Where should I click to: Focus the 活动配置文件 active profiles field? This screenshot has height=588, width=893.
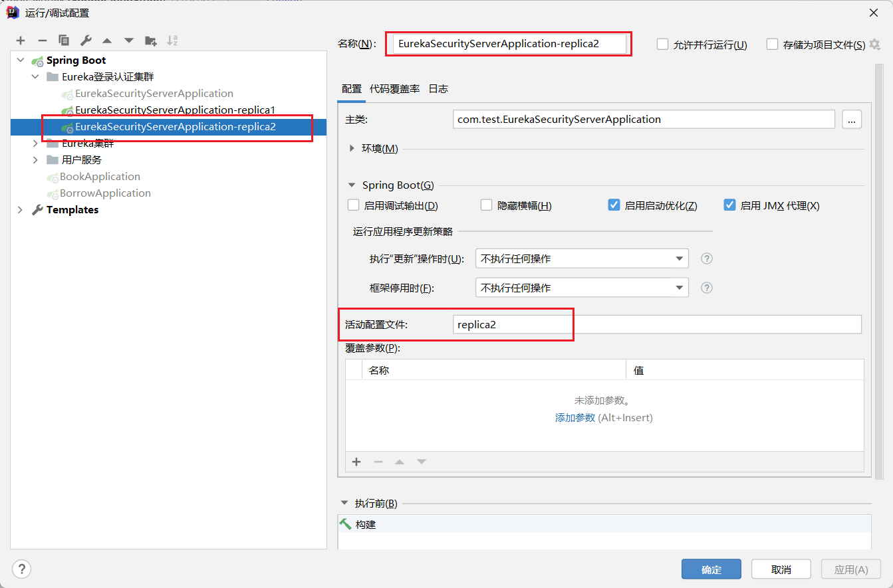(657, 324)
